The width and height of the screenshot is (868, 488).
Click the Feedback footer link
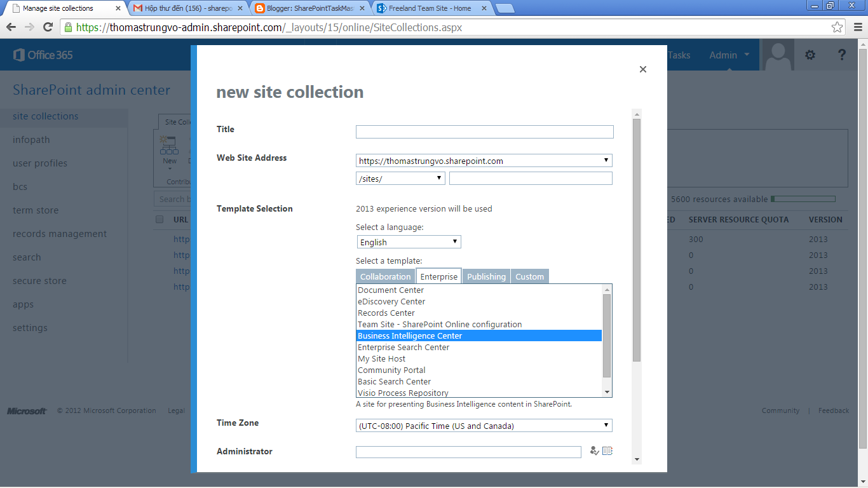pos(834,410)
